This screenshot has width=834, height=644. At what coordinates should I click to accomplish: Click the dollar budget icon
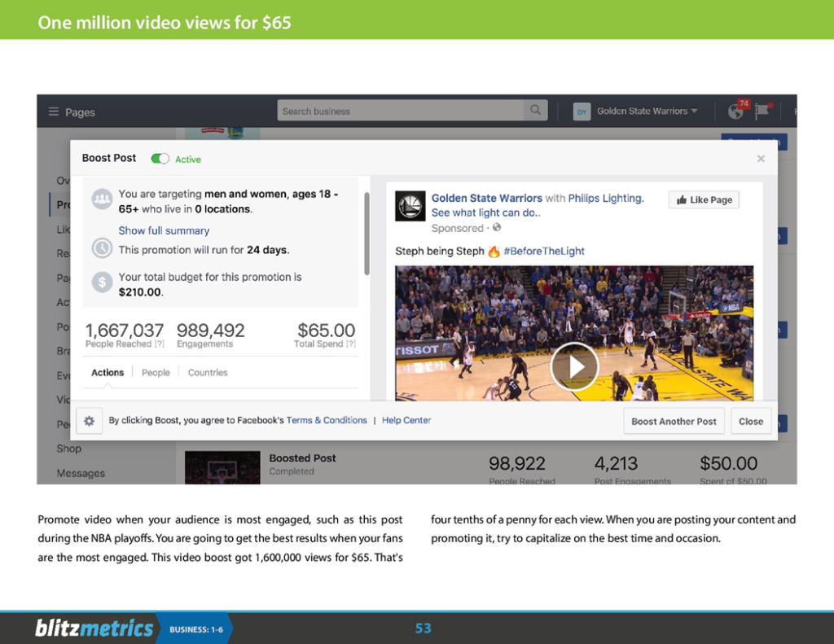pyautogui.click(x=102, y=282)
